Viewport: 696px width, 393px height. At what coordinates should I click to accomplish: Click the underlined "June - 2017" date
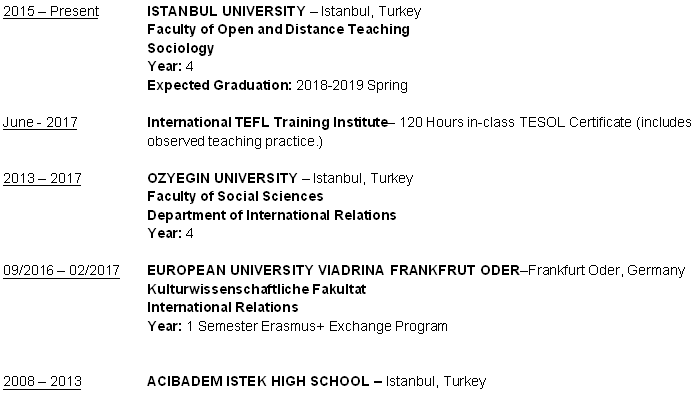click(x=40, y=122)
